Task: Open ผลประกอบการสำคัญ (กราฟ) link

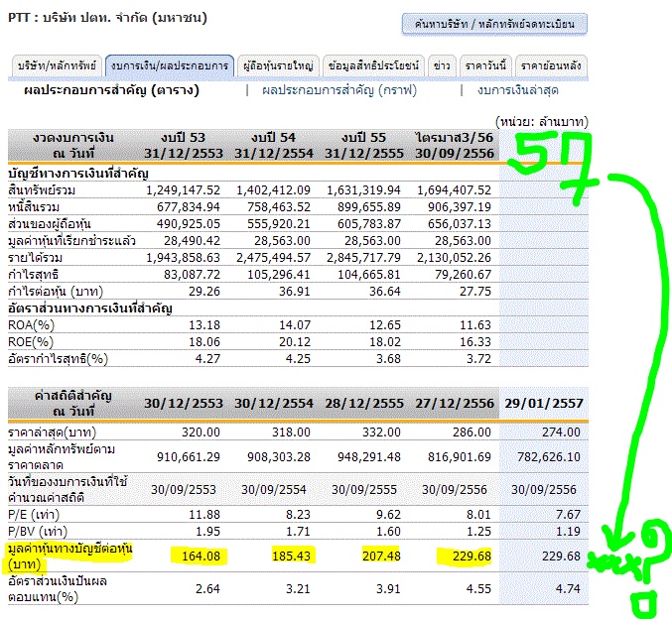Action: [x=339, y=90]
